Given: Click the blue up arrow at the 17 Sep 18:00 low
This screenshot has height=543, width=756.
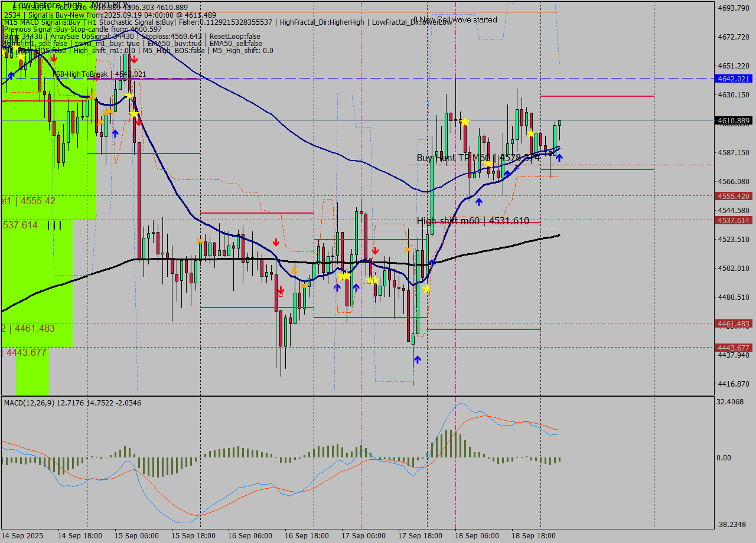Looking at the screenshot, I should (417, 358).
